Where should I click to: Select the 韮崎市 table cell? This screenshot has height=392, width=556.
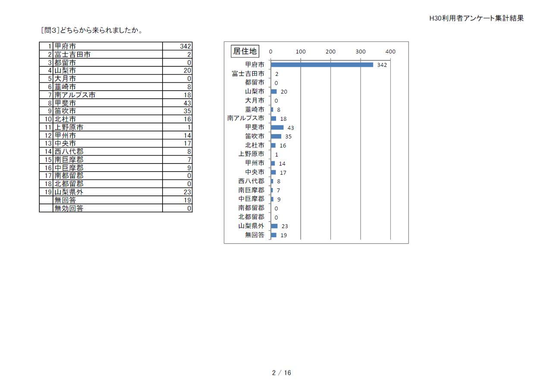[x=108, y=87]
